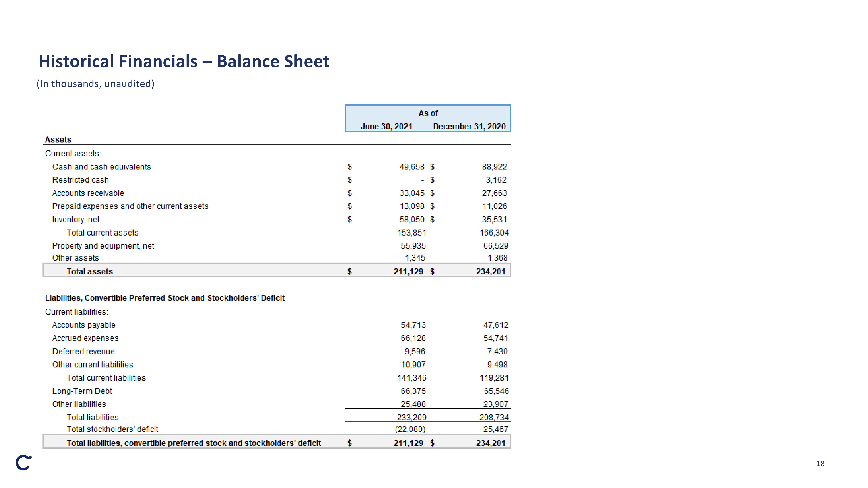Click the 'Total current liabilities' label

coord(106,378)
